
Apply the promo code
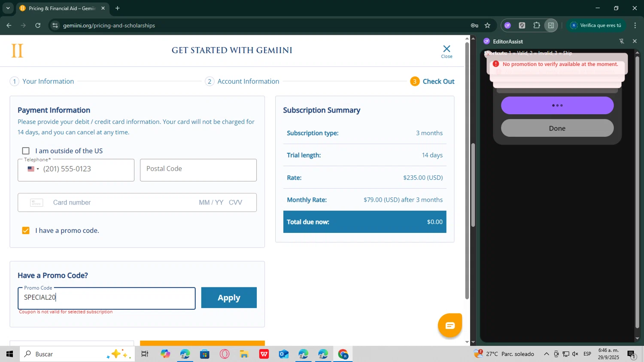229,298
